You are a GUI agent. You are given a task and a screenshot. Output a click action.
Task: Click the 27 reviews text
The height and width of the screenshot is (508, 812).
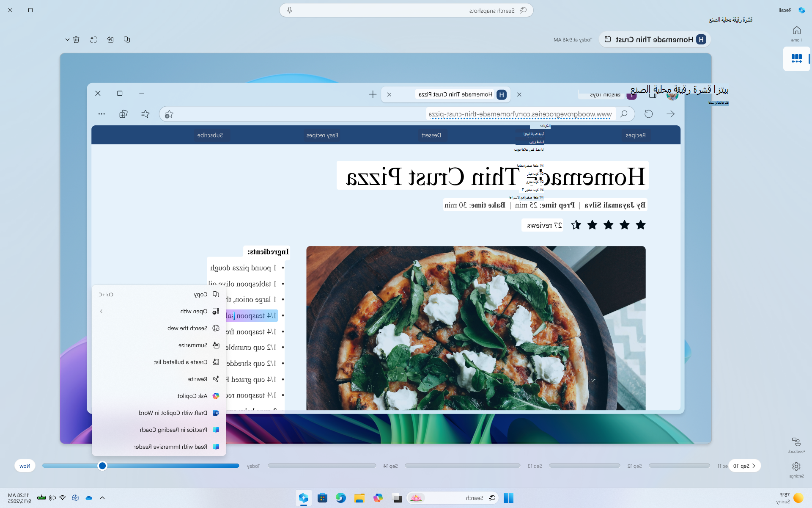[544, 226]
